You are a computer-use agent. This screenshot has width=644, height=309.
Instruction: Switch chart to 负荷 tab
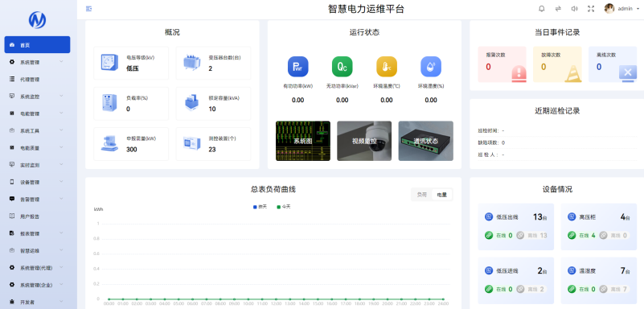click(x=422, y=195)
